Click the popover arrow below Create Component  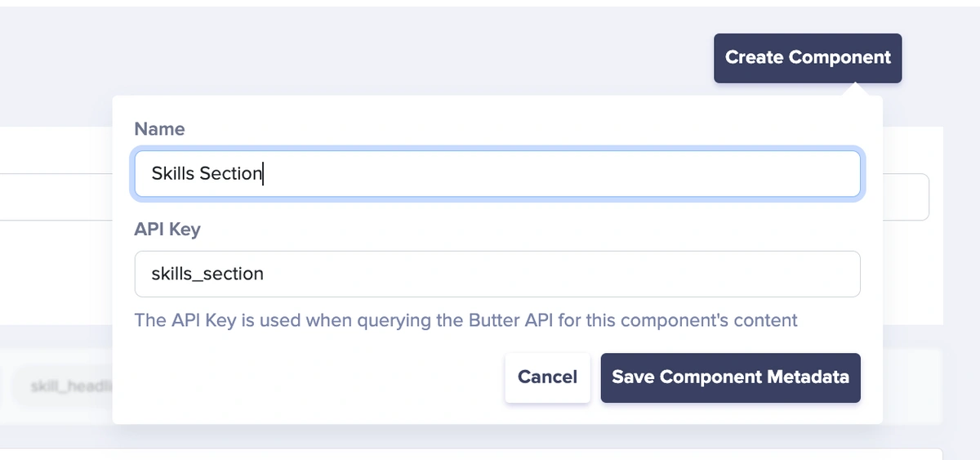click(855, 89)
